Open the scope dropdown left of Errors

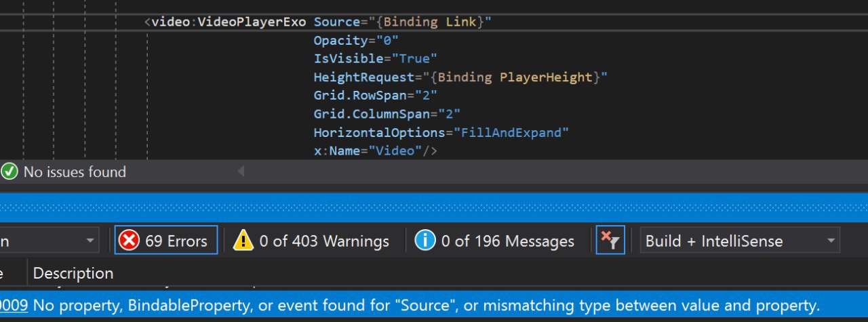[x=49, y=241]
